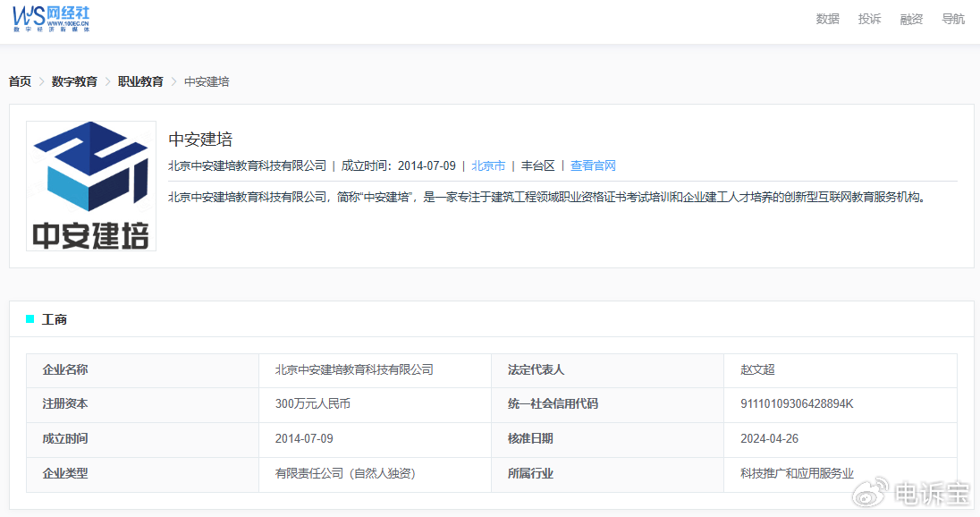980x517 pixels.
Task: Navigate to 职业教育 breadcrumb link
Action: point(140,81)
